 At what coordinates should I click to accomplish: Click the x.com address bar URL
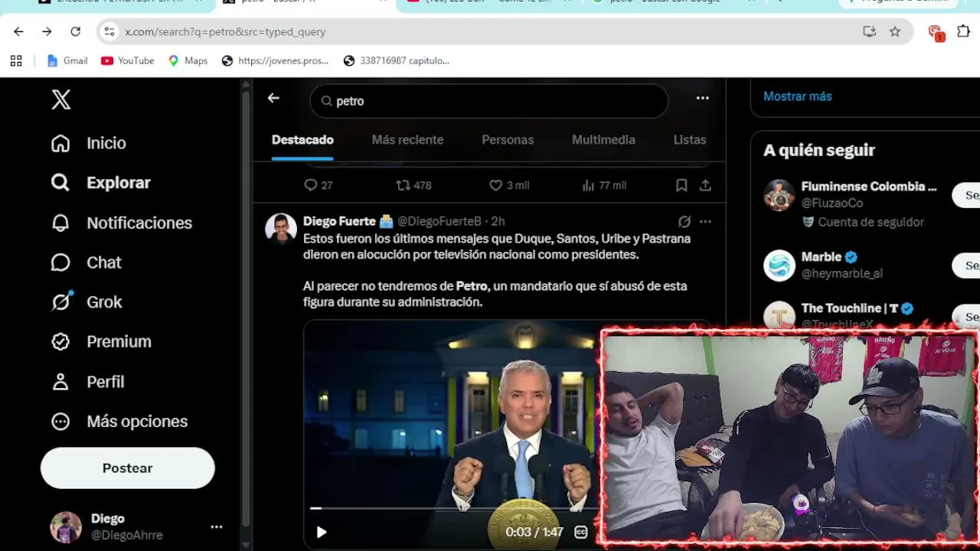pyautogui.click(x=225, y=31)
